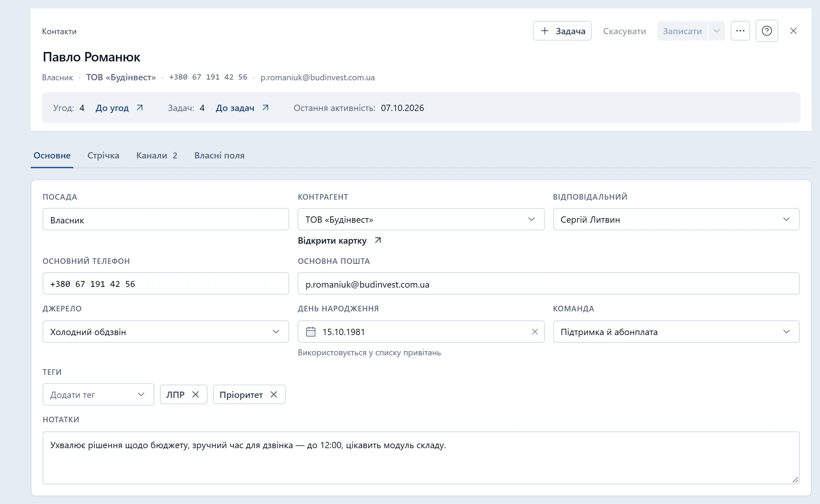820x504 pixels.
Task: Focus the Основний телефон field
Action: pos(166,283)
